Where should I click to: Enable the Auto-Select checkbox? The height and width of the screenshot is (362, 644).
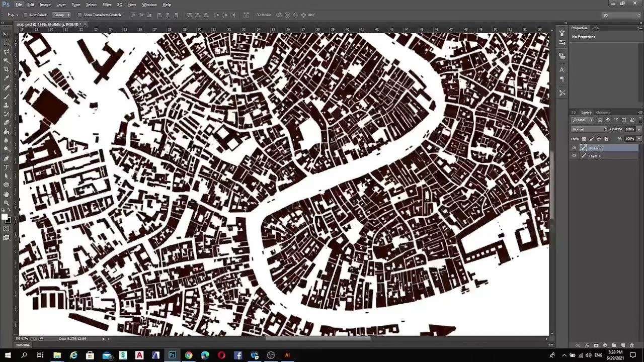click(x=26, y=15)
